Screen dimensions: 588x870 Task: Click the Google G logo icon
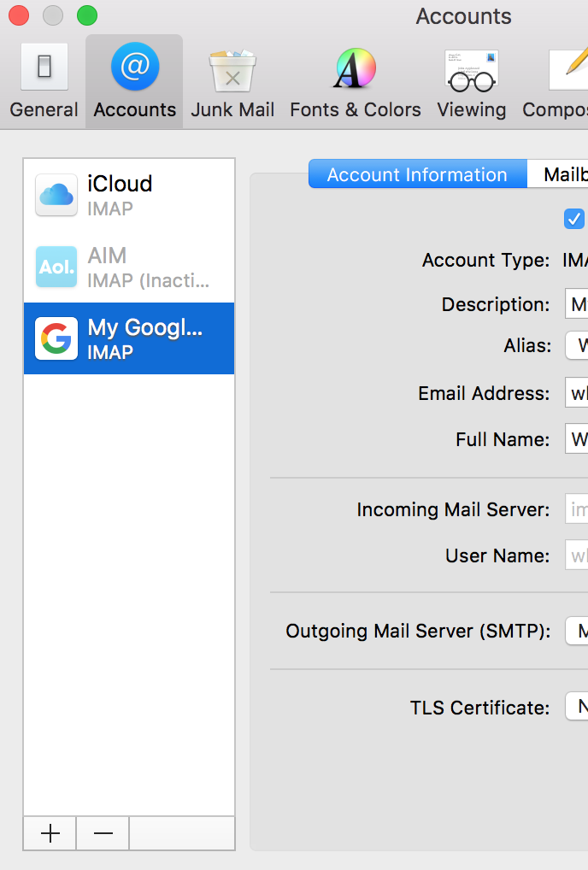[56, 338]
